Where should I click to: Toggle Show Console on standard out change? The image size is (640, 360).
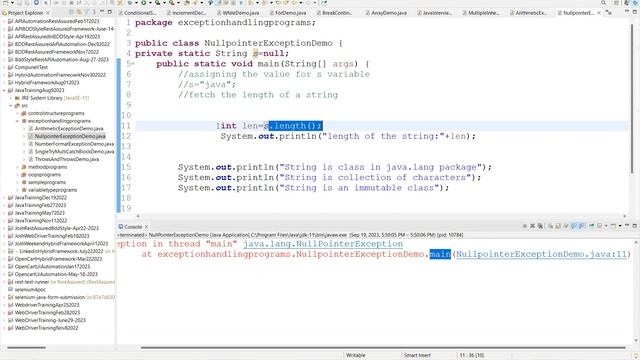(x=574, y=226)
